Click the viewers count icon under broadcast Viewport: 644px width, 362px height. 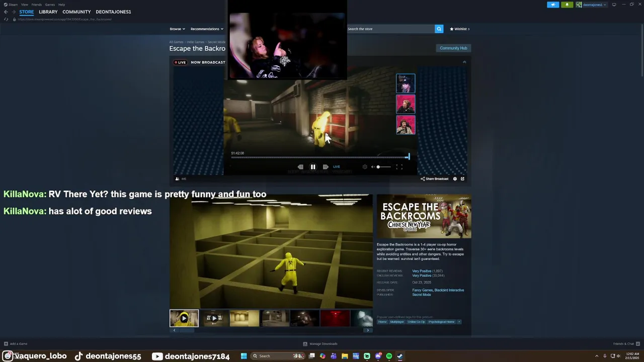(177, 178)
